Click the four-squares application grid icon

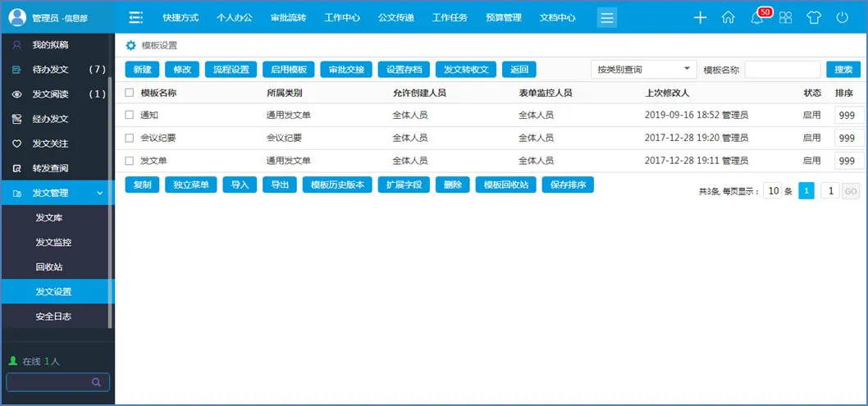coord(785,17)
